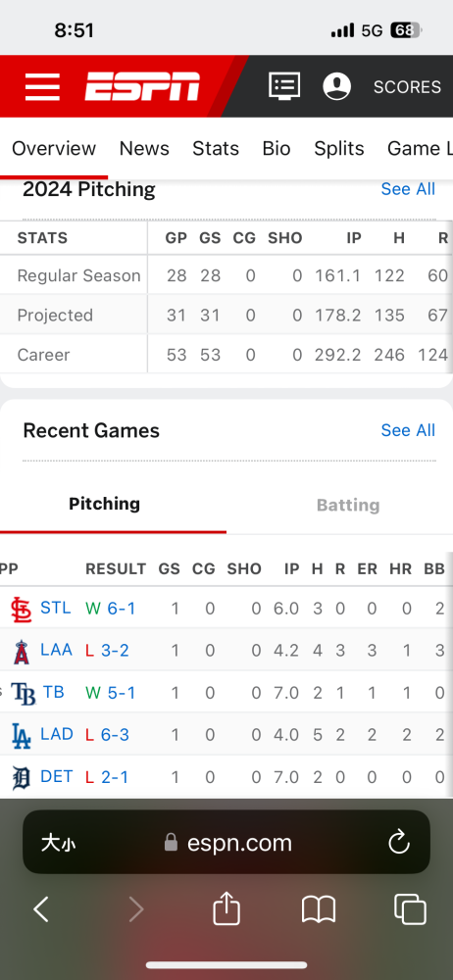
Task: Open the Splits tab
Action: pyautogui.click(x=338, y=148)
